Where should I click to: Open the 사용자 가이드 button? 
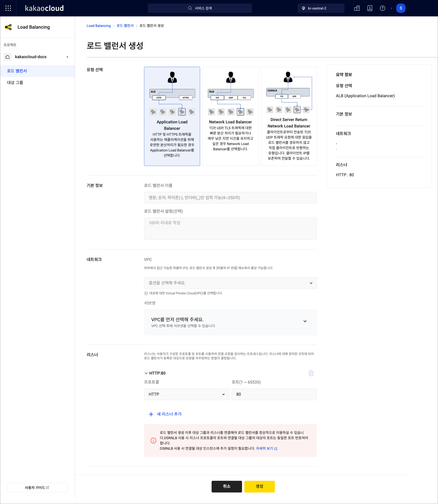click(x=37, y=487)
